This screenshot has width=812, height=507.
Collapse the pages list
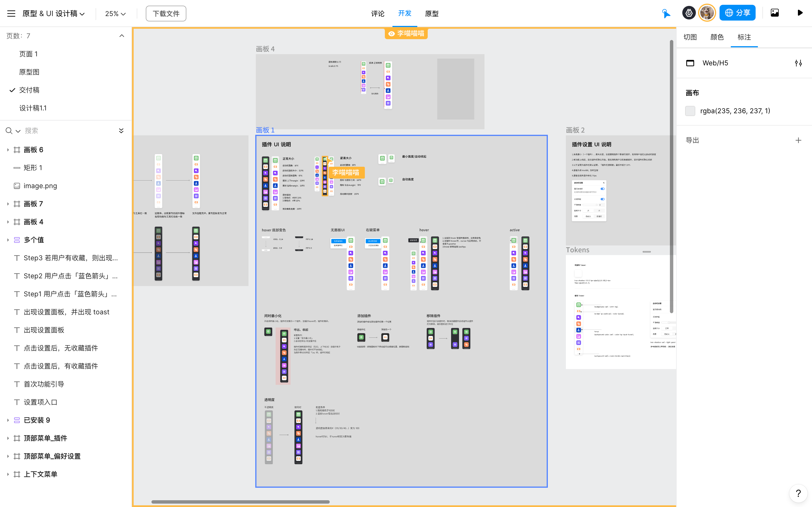[122, 36]
